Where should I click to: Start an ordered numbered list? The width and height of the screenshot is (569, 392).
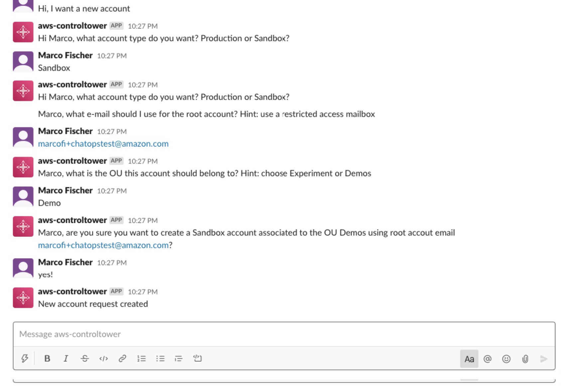(141, 358)
